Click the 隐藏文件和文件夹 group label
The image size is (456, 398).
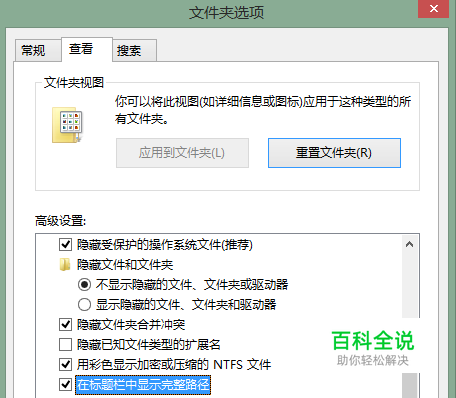coord(125,265)
